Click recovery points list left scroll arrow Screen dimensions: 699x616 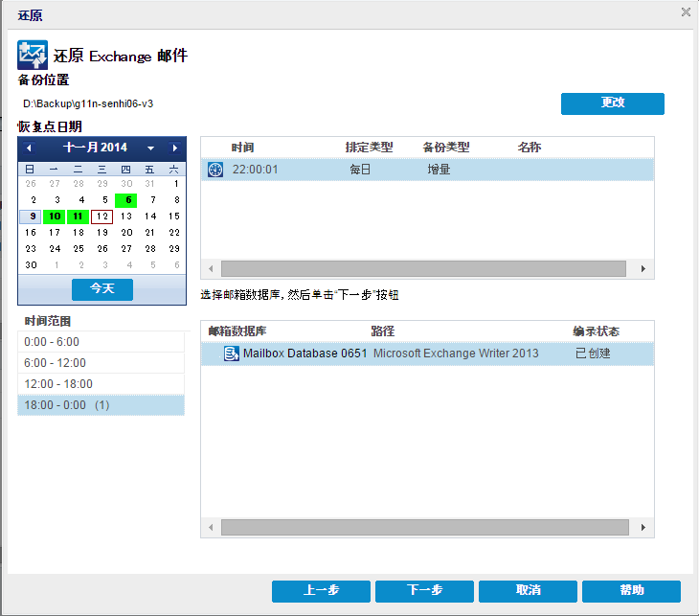(x=211, y=269)
